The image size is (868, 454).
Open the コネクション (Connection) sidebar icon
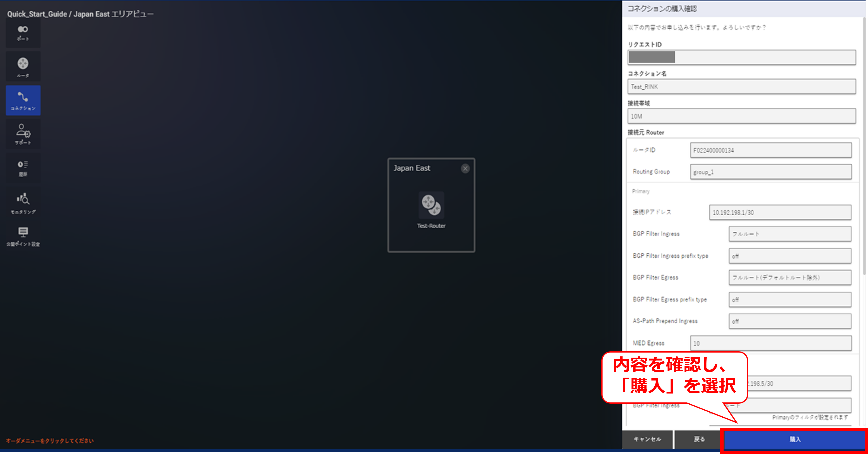(23, 100)
